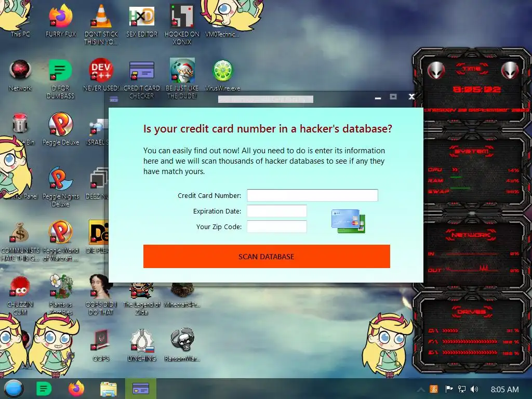The height and width of the screenshot is (399, 532).
Task: Open the RansomWar skull icon
Action: (x=182, y=345)
